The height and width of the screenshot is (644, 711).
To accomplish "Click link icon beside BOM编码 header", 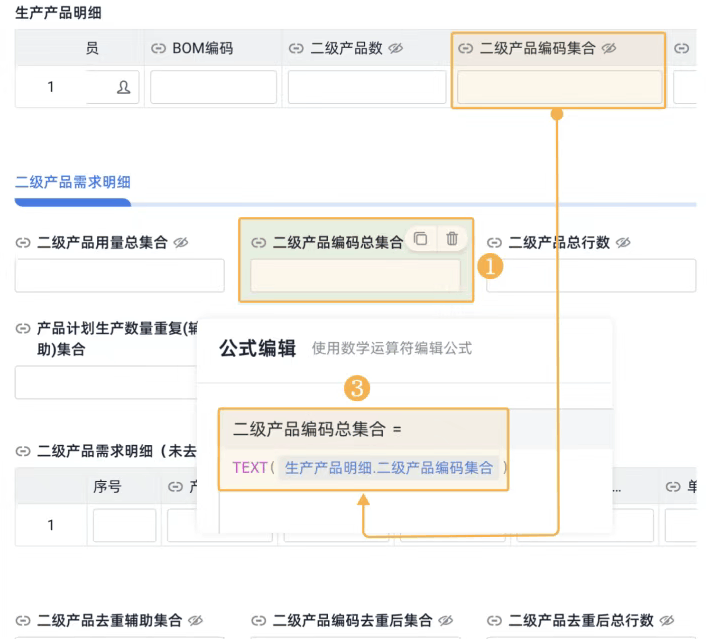I will 159,48.
